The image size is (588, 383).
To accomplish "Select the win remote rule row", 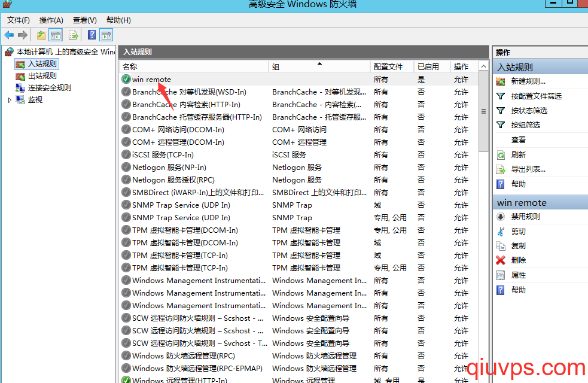I will tap(299, 79).
